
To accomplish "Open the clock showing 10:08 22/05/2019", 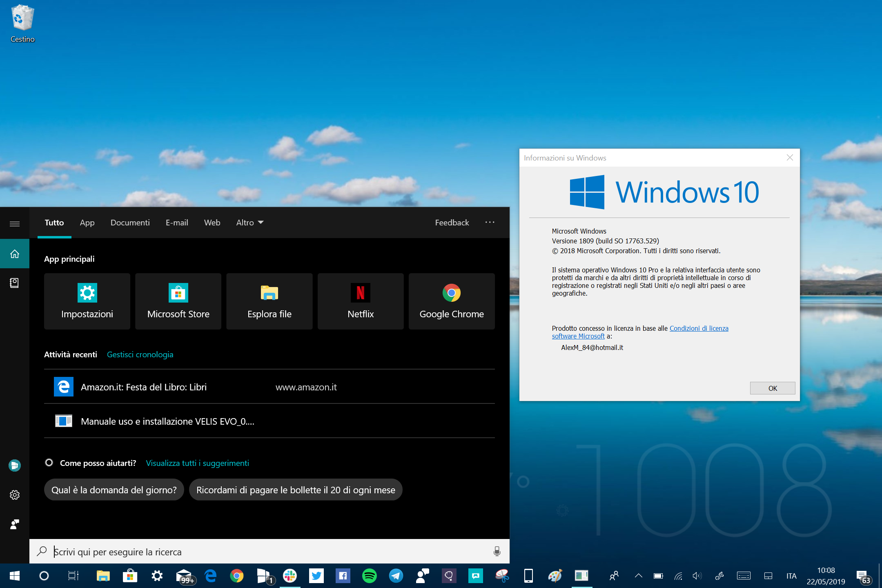I will tap(826, 576).
